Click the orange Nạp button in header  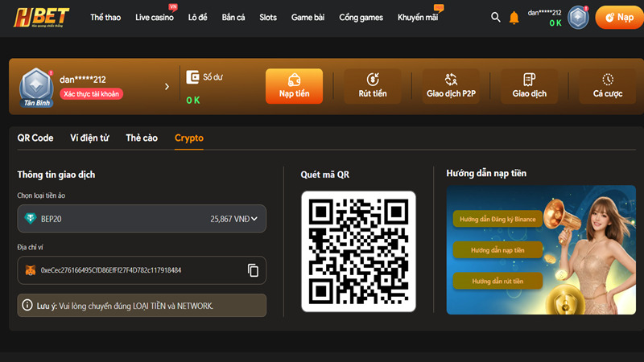pyautogui.click(x=620, y=17)
